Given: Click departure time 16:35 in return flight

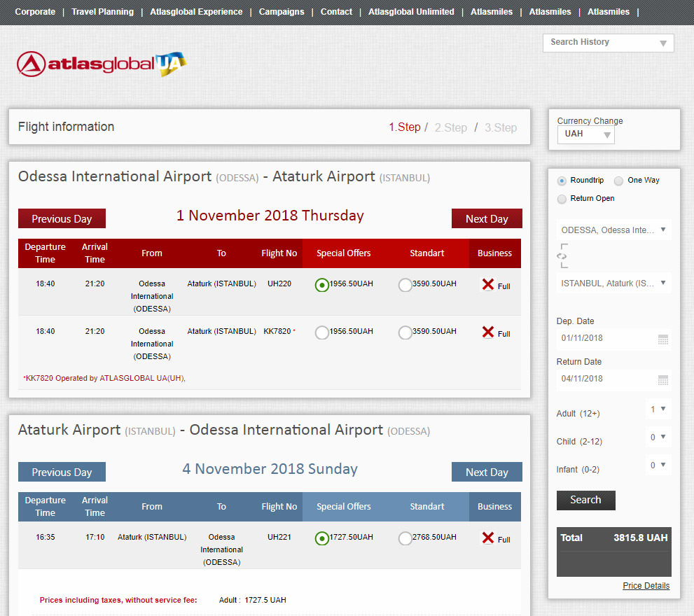Looking at the screenshot, I should click(x=45, y=537).
